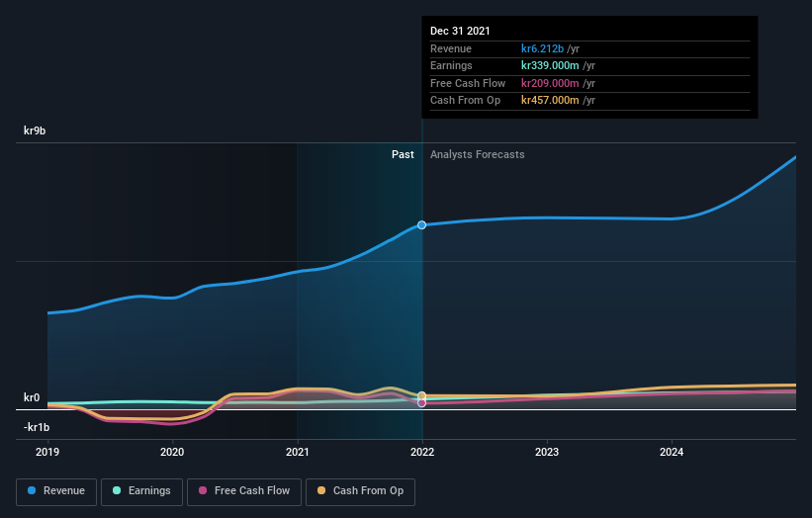Click the kr209.000m free cash flow value
Image resolution: width=812 pixels, height=518 pixels.
click(x=550, y=83)
